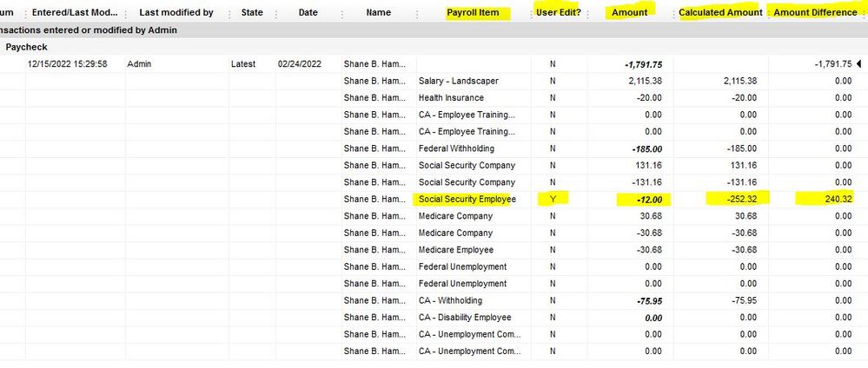Sort by Payroll Item column header
Viewport: 868px width, 368px height.
pos(473,12)
